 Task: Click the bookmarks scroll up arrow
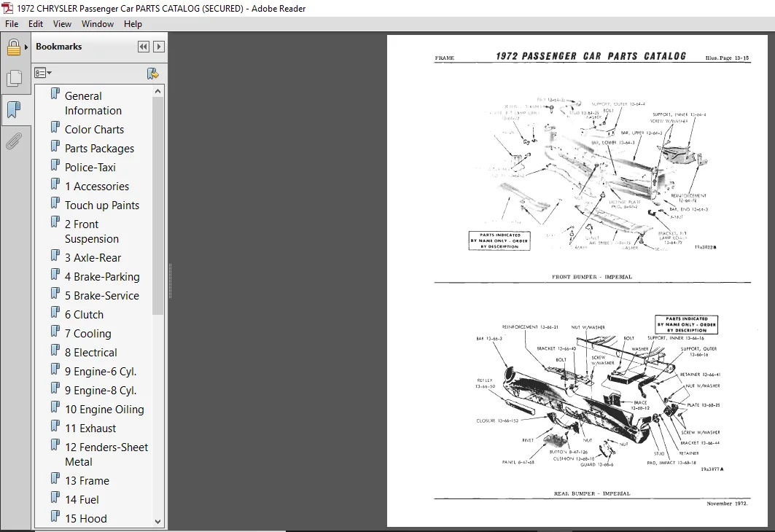pos(157,91)
